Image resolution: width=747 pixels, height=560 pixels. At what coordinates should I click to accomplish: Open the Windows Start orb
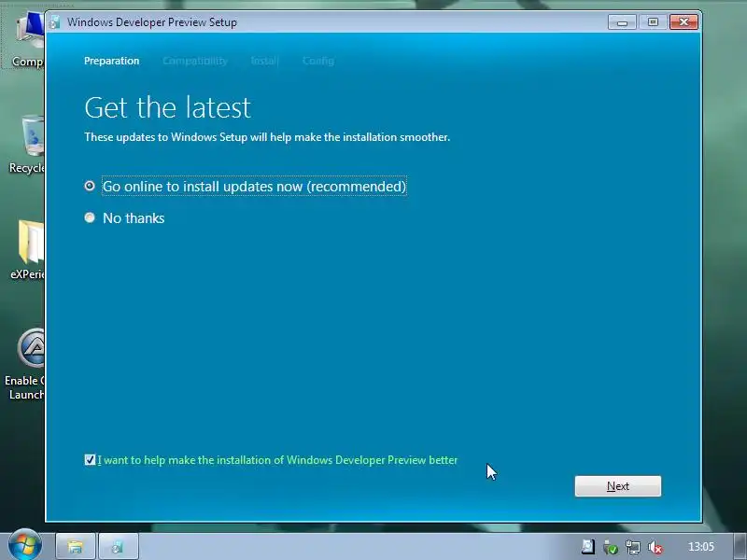tap(25, 545)
